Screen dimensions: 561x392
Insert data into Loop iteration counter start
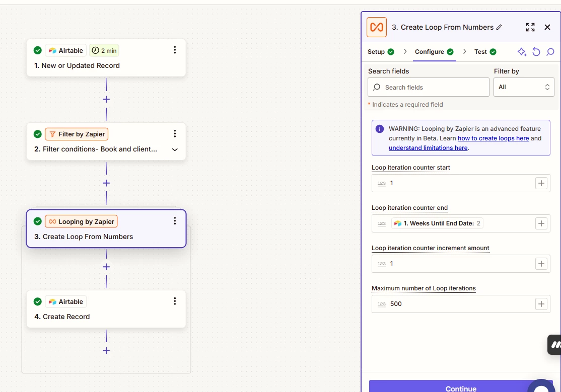(x=541, y=183)
